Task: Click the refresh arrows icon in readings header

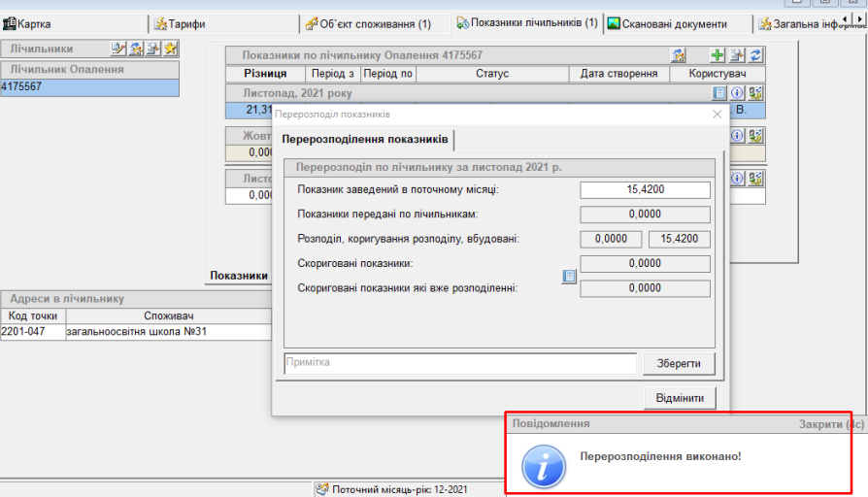Action: click(754, 55)
